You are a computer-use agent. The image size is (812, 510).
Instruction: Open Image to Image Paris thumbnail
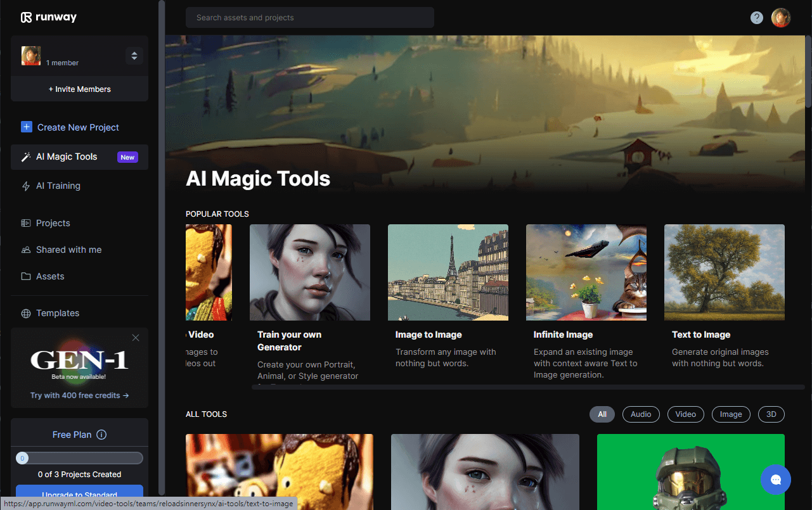tap(448, 272)
